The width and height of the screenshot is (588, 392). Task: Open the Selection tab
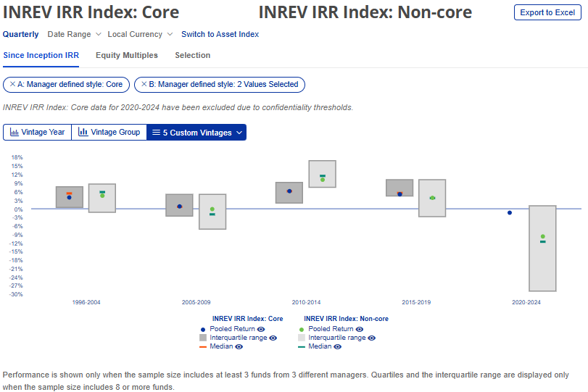[192, 56]
